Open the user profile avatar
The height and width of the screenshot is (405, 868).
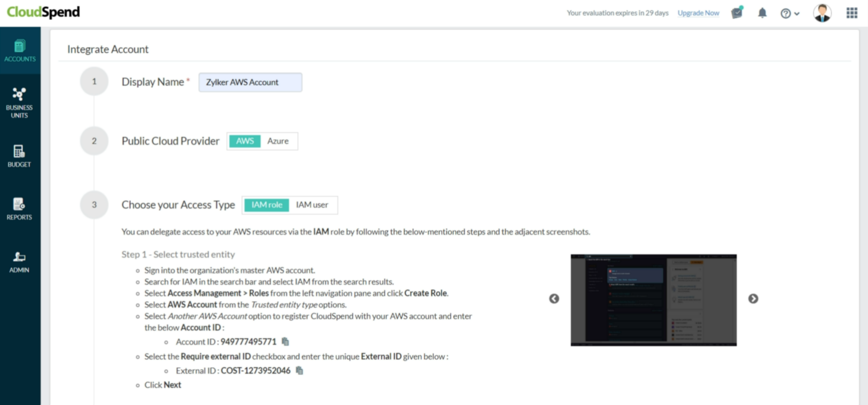point(822,13)
